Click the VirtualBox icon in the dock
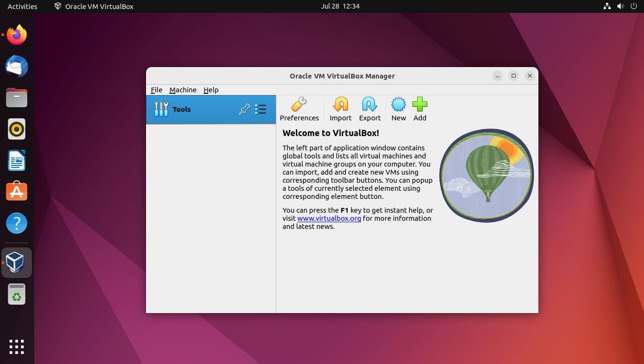Viewport: 644px width, 364px height. coord(17,263)
